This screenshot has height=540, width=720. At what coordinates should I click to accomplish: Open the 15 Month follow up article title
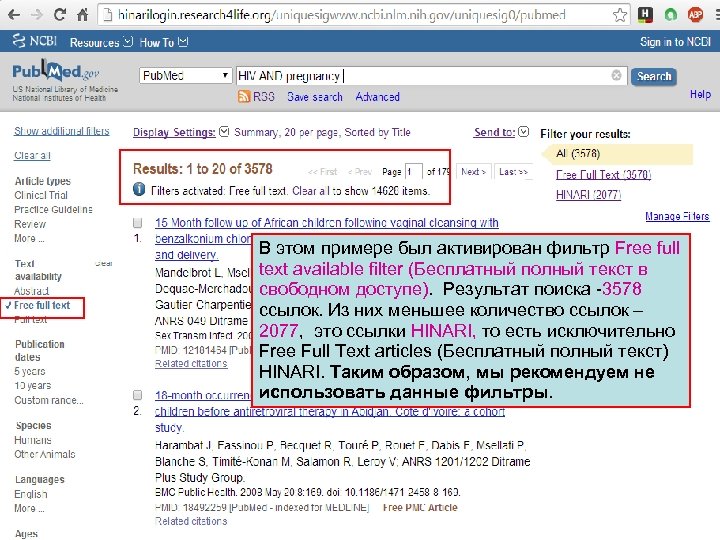coord(326,223)
